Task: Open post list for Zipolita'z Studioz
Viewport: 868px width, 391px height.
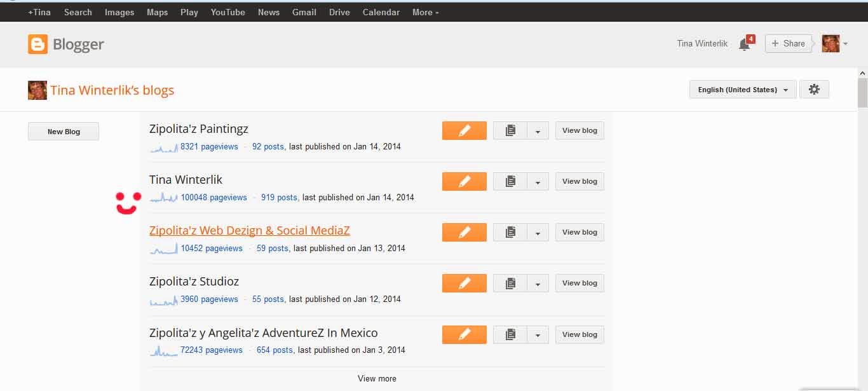Action: 510,283
